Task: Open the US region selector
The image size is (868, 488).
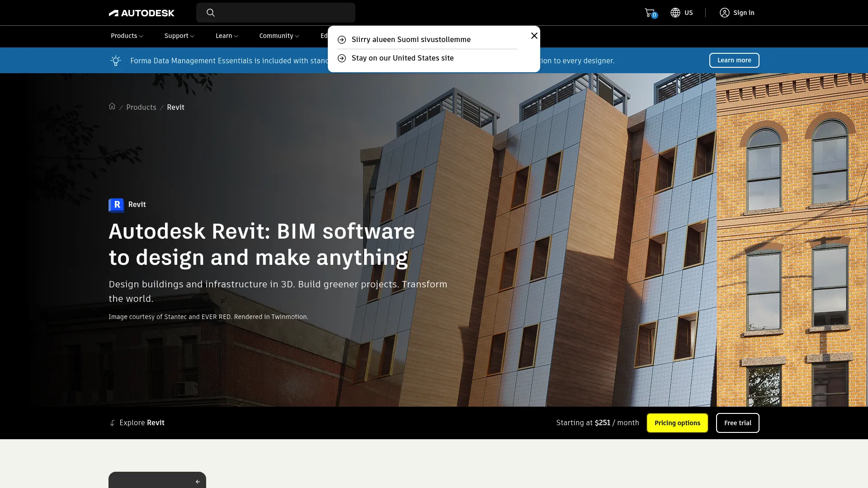Action: [x=682, y=13]
